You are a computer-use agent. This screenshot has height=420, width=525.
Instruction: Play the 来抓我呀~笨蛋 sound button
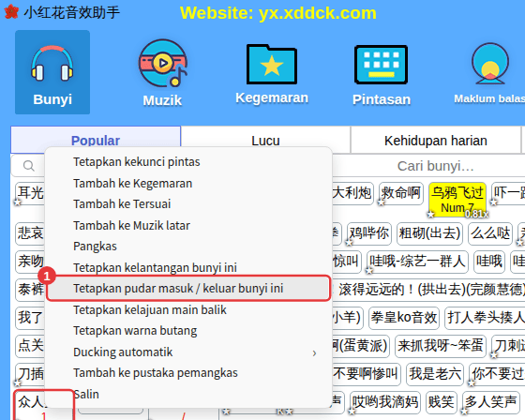[x=441, y=346]
